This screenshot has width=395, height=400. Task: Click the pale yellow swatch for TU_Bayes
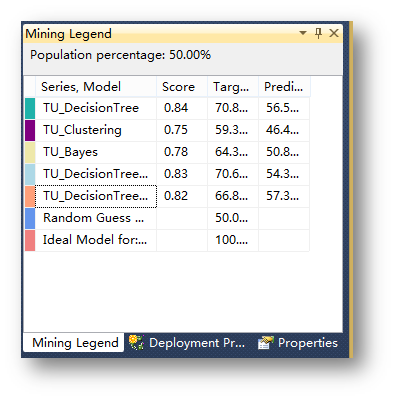click(30, 152)
